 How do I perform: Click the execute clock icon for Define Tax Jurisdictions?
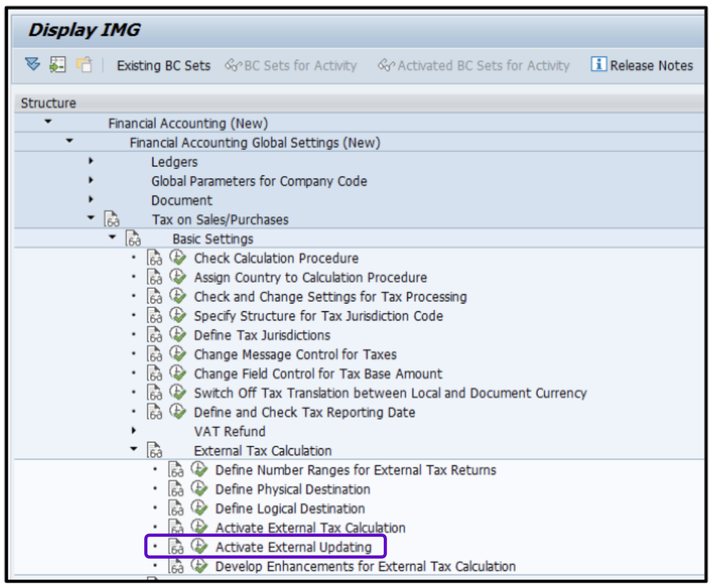point(177,335)
